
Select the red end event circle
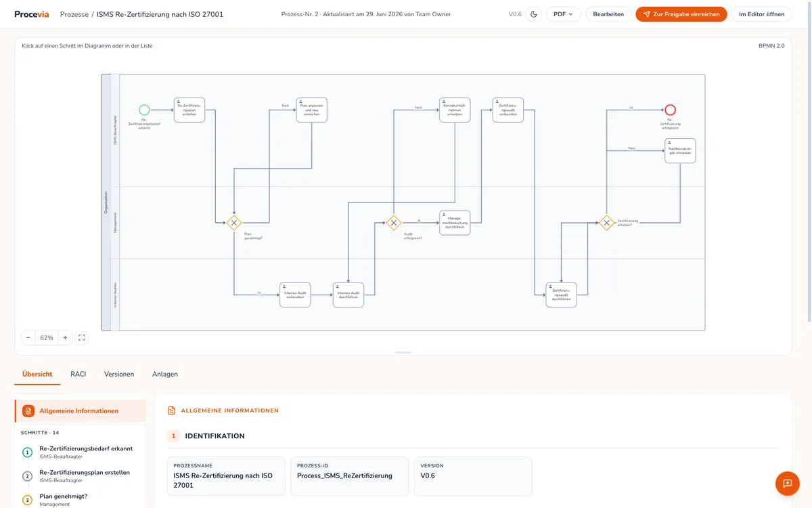tap(670, 110)
